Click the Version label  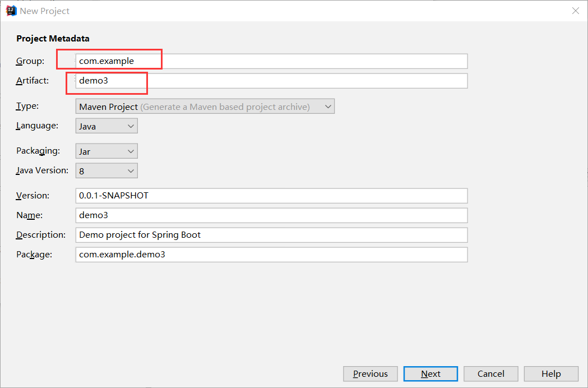(x=33, y=196)
